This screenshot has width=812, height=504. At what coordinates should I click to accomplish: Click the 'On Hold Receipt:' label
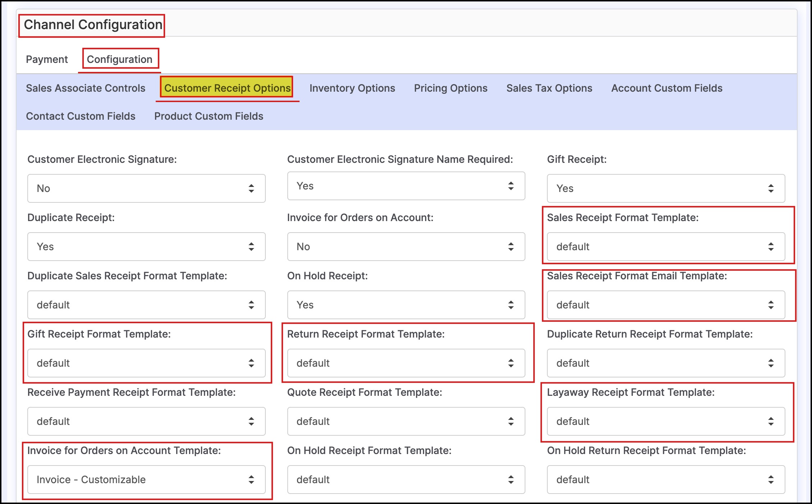[x=327, y=276]
